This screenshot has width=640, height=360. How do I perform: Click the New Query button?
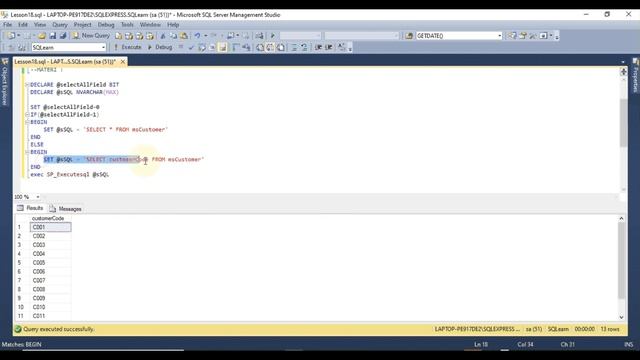click(x=91, y=36)
